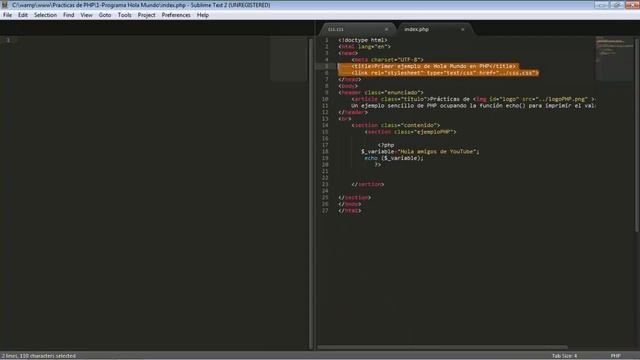Image resolution: width=640 pixels, height=360 pixels.
Task: Open the PHP syntax selector in status bar
Action: tap(616, 356)
